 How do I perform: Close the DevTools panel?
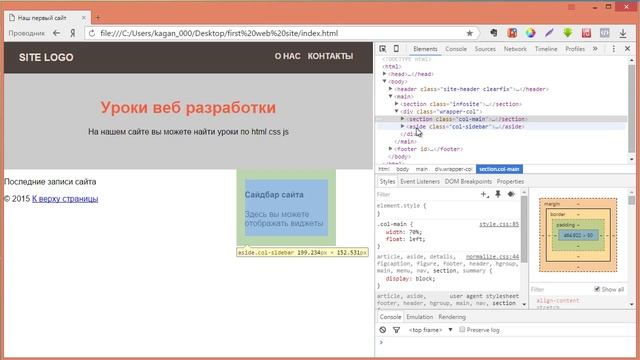click(x=627, y=49)
